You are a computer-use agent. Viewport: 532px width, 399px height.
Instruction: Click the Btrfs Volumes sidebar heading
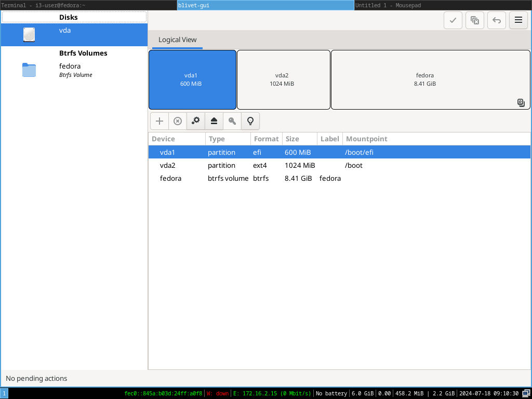tap(83, 54)
